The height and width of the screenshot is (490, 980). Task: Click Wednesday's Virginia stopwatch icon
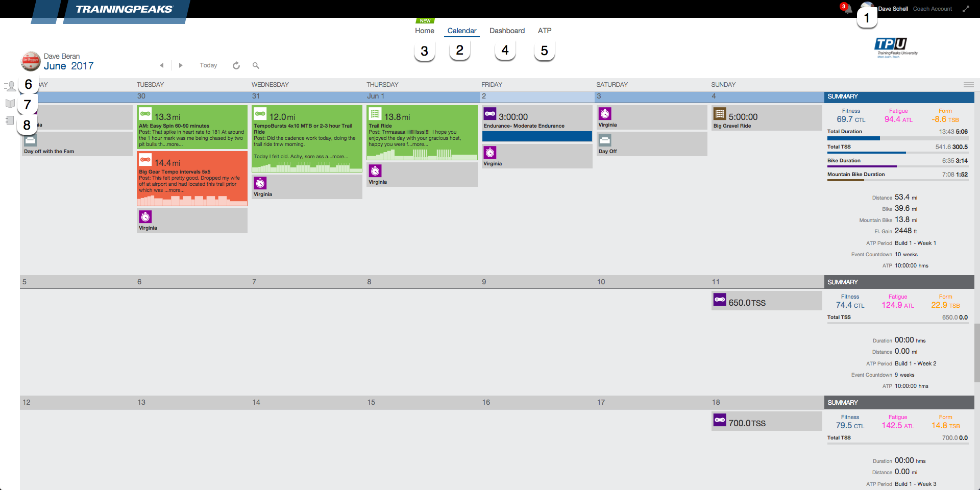coord(260,183)
